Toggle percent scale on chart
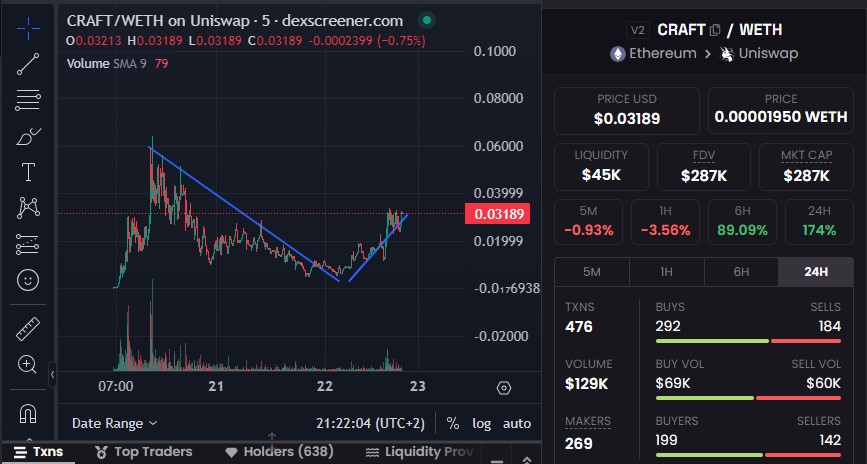Viewport: 867px width, 464px height. click(x=453, y=423)
